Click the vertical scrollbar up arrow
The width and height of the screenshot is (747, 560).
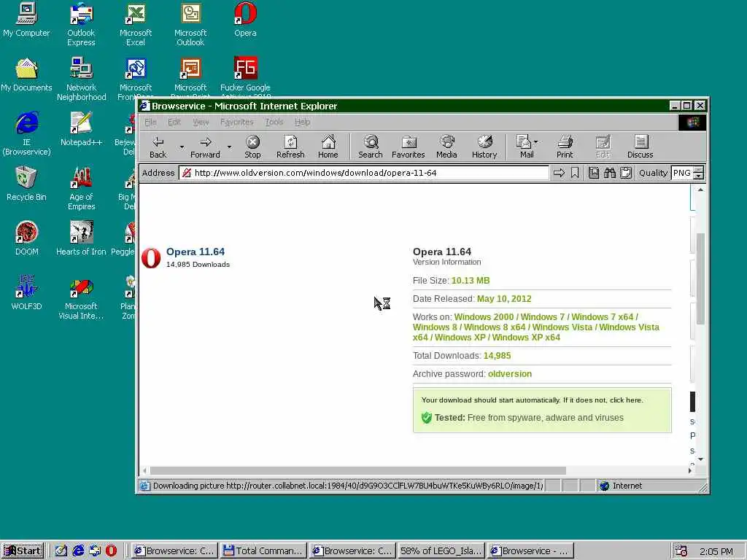pos(700,190)
